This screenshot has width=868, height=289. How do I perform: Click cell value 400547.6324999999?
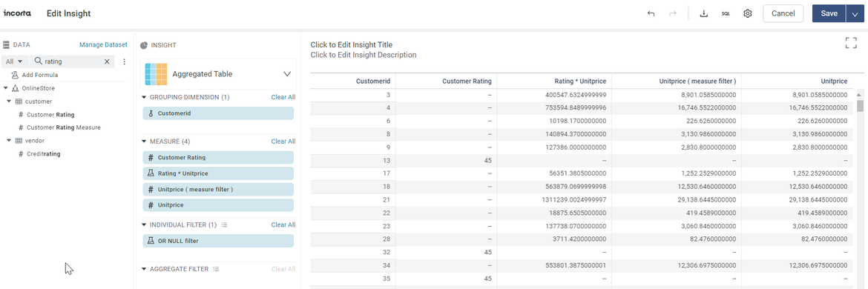point(576,95)
